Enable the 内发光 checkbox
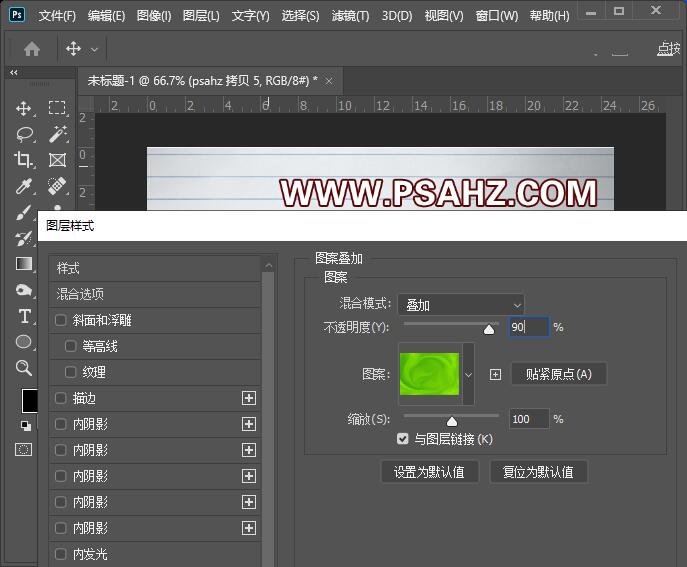Image resolution: width=687 pixels, height=567 pixels. [x=60, y=554]
